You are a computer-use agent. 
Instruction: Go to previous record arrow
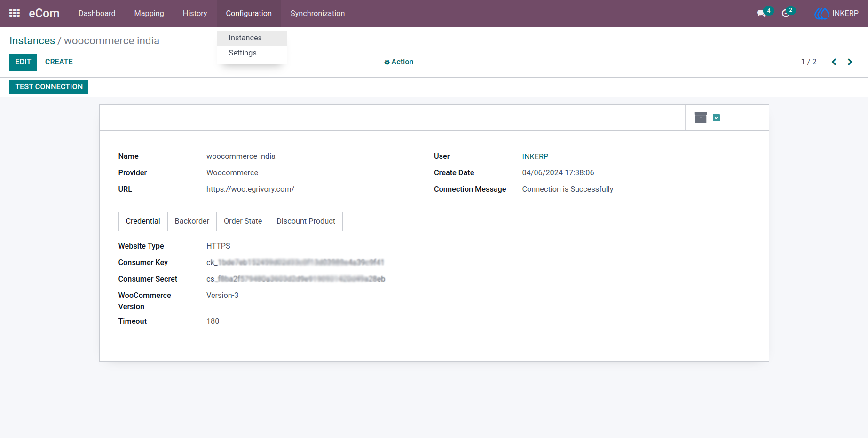pos(834,62)
